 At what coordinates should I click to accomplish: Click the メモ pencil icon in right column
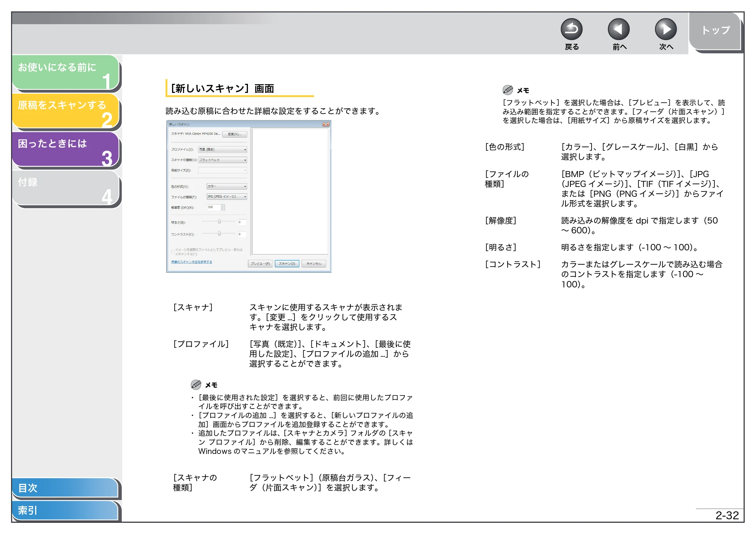[x=508, y=90]
